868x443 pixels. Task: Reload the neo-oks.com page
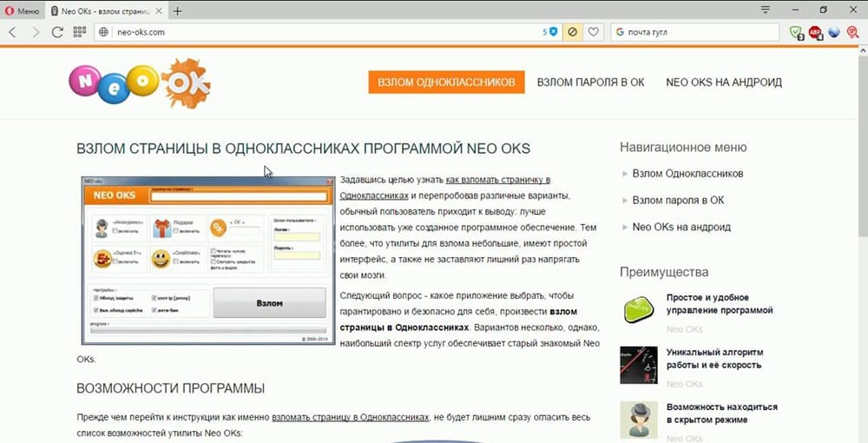click(57, 32)
